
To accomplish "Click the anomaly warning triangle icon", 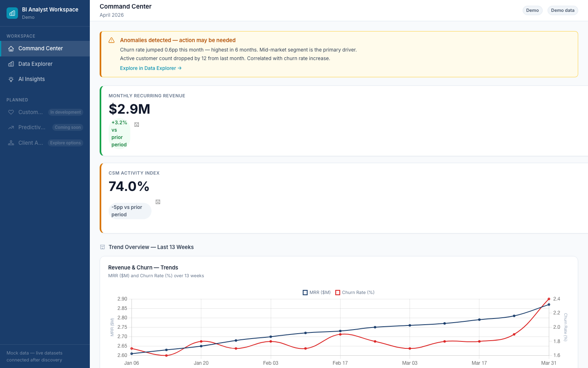I will (111, 40).
